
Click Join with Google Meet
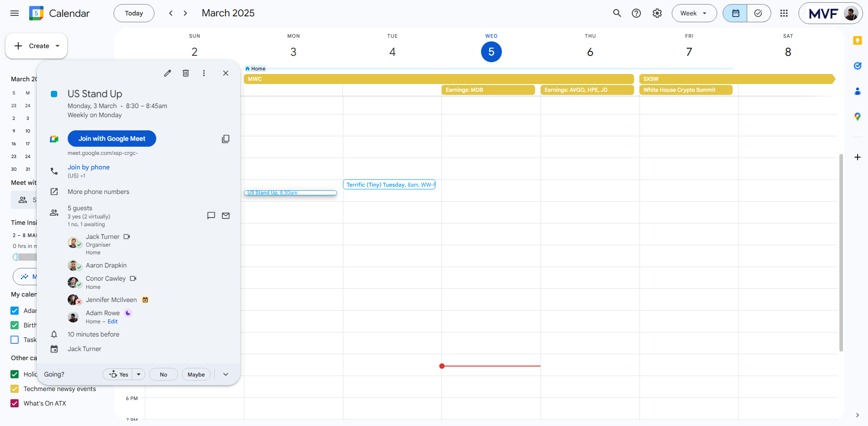(112, 139)
